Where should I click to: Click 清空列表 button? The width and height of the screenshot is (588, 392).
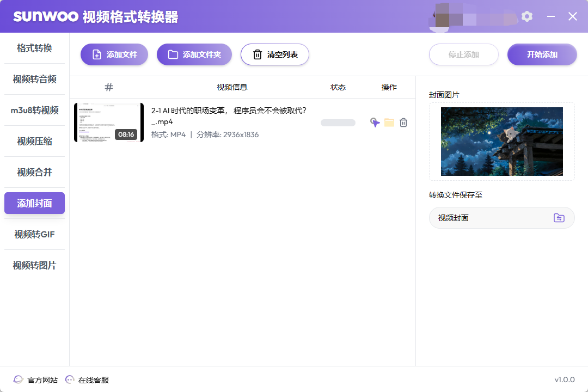pos(275,54)
